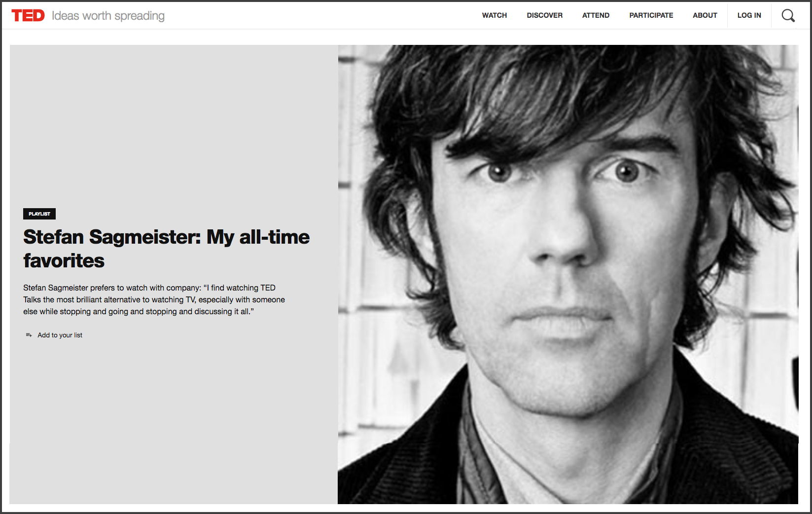Expand the ABOUT navigation menu
Viewport: 812px width, 514px height.
[705, 15]
